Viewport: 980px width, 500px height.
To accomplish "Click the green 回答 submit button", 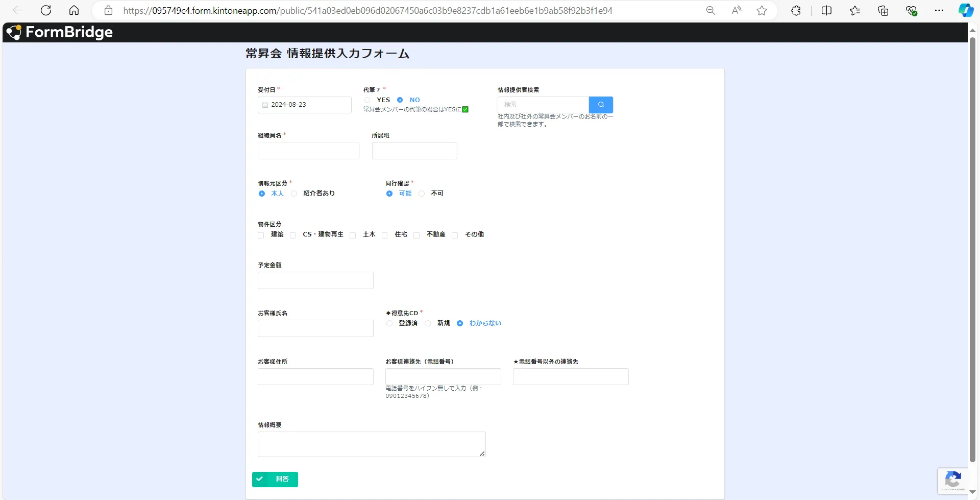I will point(275,479).
